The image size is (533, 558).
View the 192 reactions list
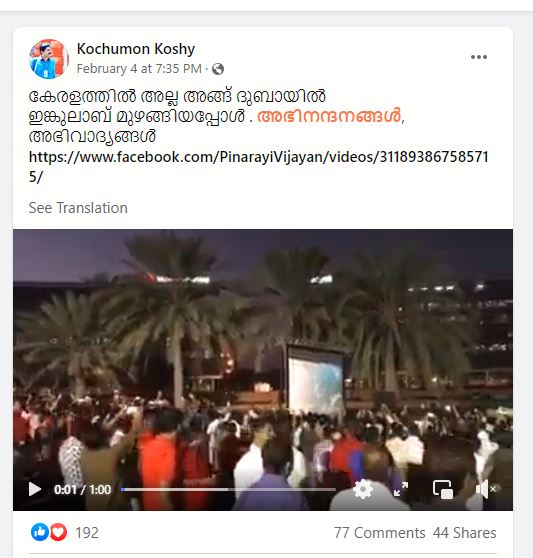[87, 533]
